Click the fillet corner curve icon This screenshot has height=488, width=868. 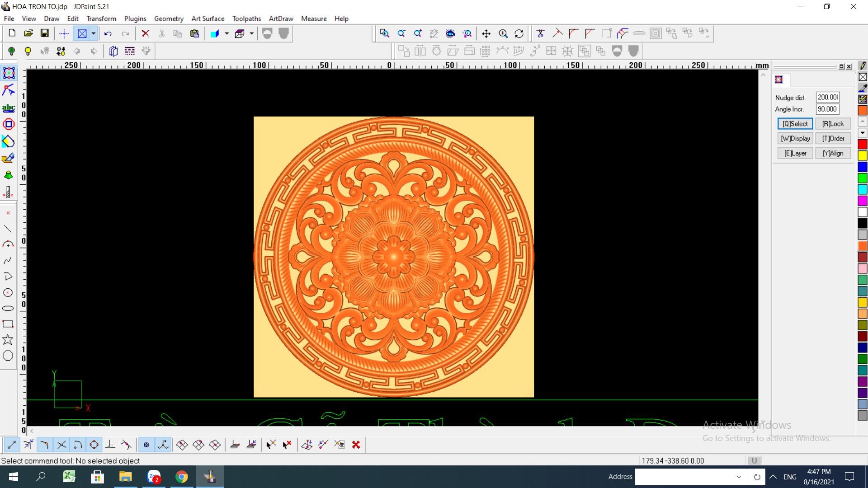[573, 33]
